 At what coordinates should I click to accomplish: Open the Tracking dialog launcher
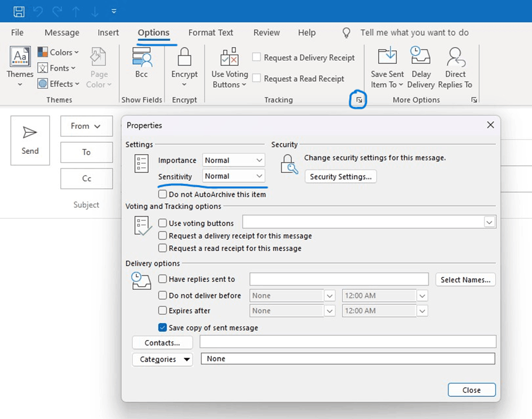click(358, 100)
